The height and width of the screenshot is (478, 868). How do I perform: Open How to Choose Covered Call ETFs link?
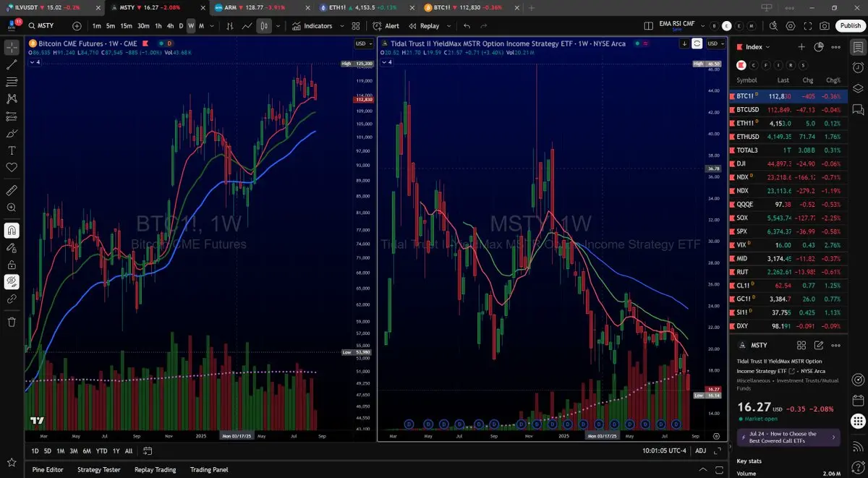(x=789, y=437)
